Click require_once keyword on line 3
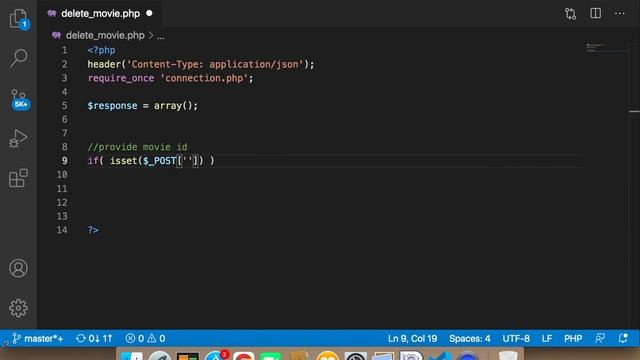 pyautogui.click(x=121, y=78)
